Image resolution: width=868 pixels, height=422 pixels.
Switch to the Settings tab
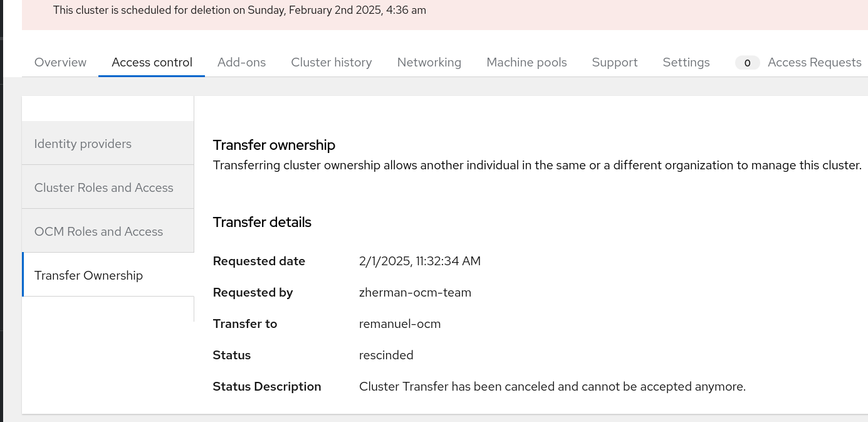686,63
